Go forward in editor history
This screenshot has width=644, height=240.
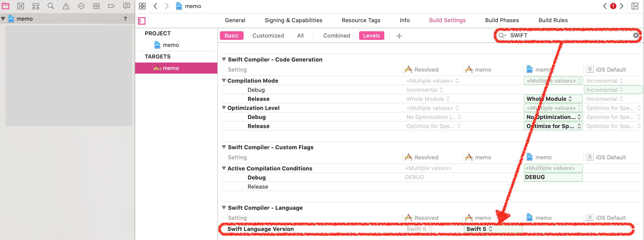(167, 6)
